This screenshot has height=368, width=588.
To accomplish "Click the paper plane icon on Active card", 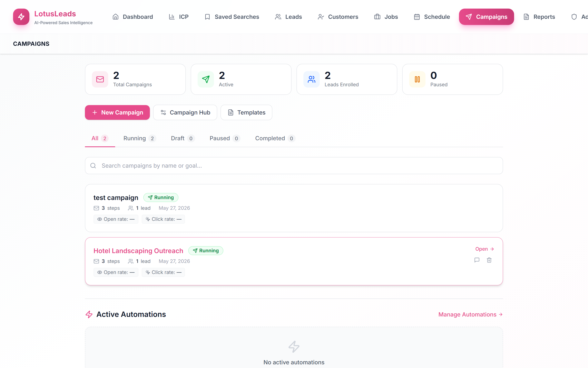I will 206,79.
